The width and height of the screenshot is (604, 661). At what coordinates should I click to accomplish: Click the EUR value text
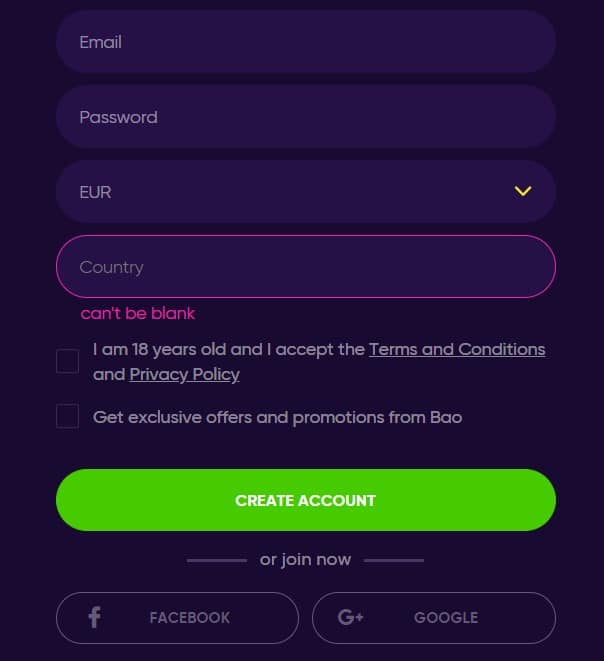(95, 192)
